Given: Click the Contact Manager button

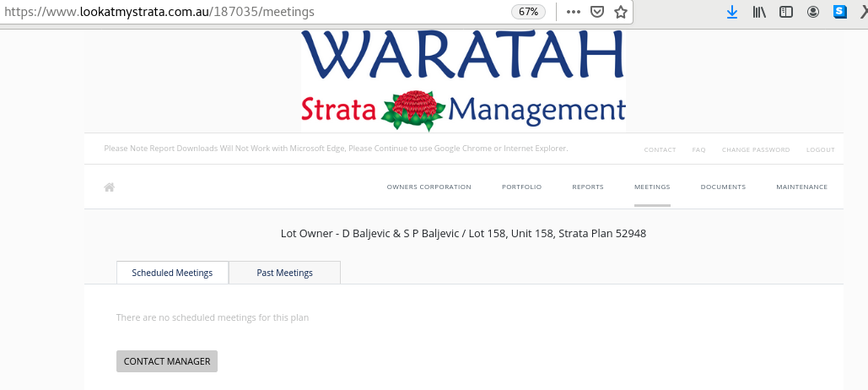Looking at the screenshot, I should click(x=167, y=361).
